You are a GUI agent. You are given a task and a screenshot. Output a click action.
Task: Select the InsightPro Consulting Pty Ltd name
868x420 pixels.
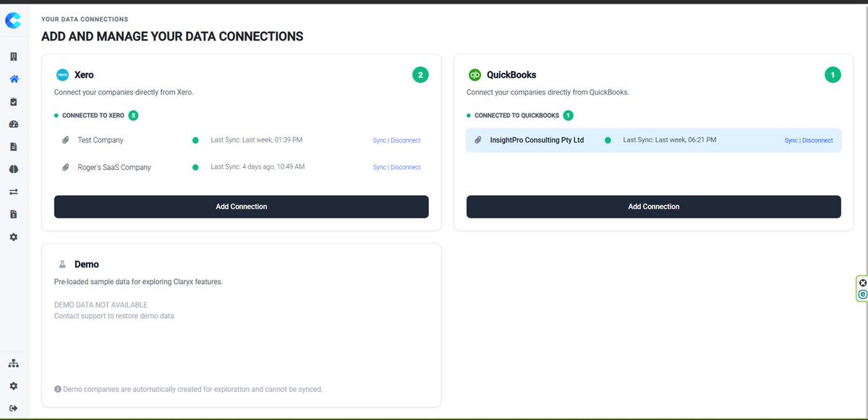537,140
